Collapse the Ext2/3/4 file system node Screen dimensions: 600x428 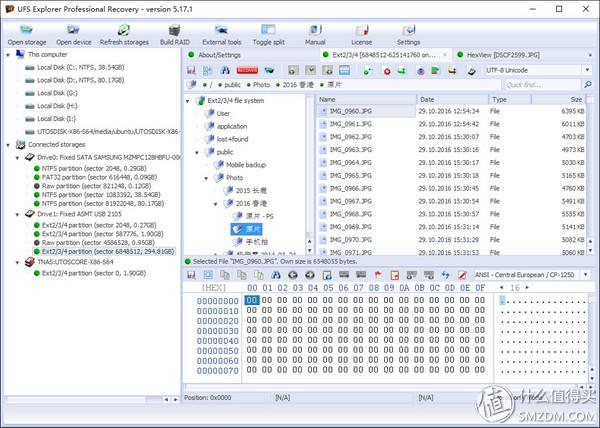click(x=188, y=101)
